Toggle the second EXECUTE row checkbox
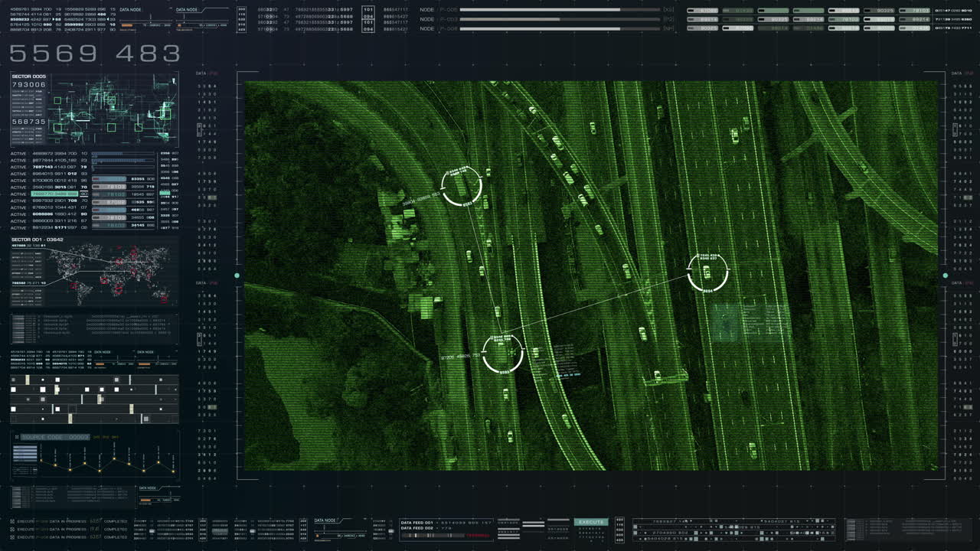Viewport: 980px width, 551px height. 12,529
